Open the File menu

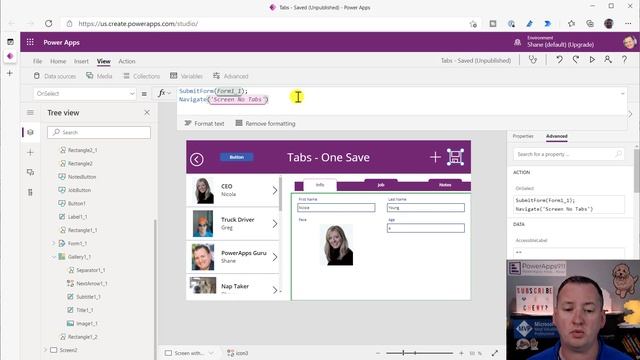pos(38,61)
